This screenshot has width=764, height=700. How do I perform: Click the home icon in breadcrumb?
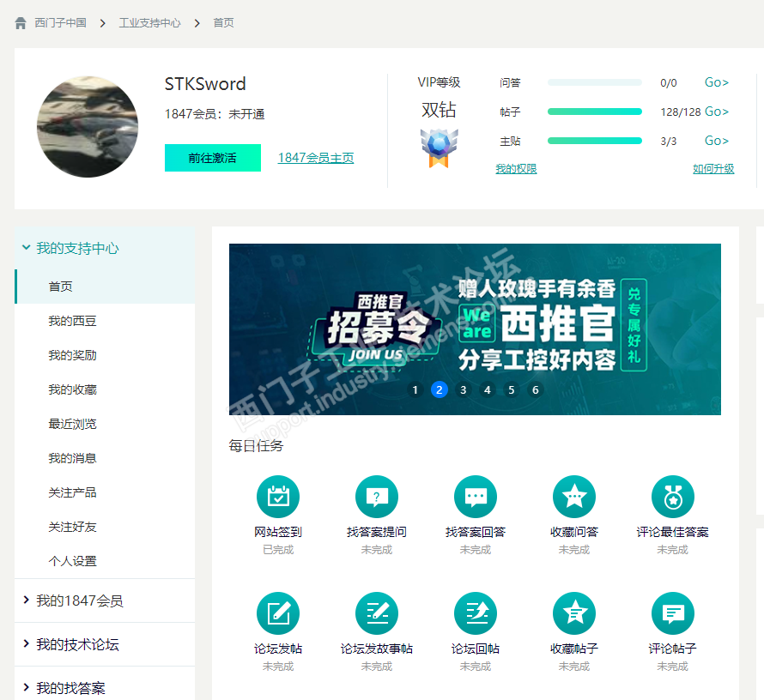(21, 23)
